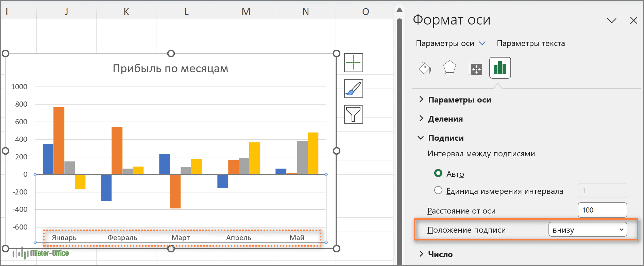
Task: Open the Chart Elements plus button
Action: click(354, 63)
